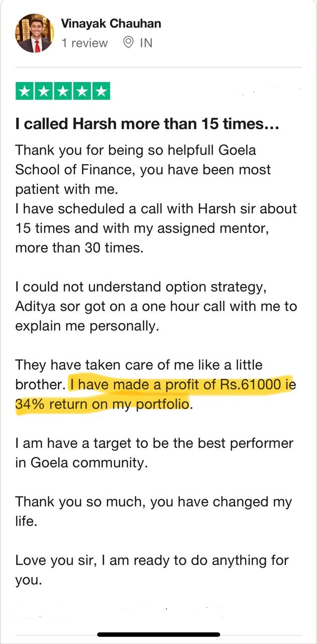Tap the fourth star rating icon
317x644 pixels.
pyautogui.click(x=82, y=92)
